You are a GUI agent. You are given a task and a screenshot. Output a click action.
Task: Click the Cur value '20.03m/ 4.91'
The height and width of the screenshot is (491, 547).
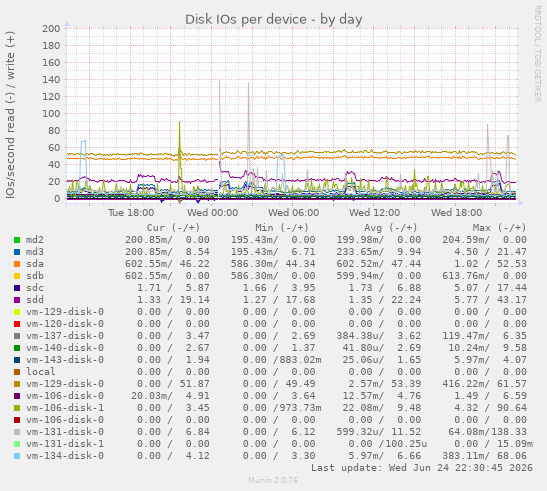pyautogui.click(x=170, y=396)
